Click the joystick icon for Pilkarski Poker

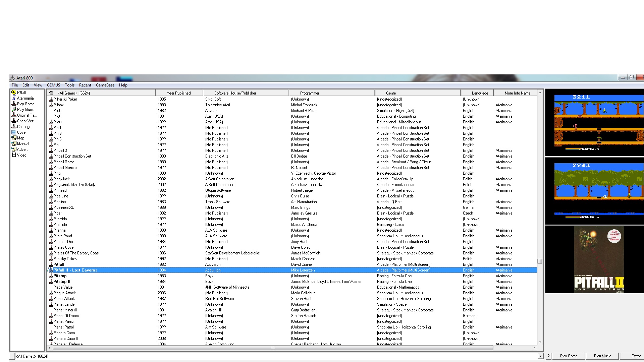pos(51,99)
